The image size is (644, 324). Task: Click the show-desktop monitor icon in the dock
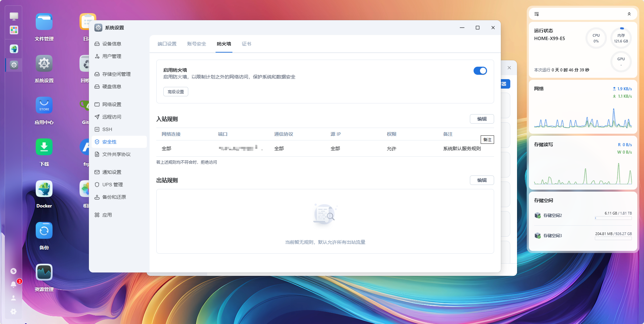click(x=14, y=16)
